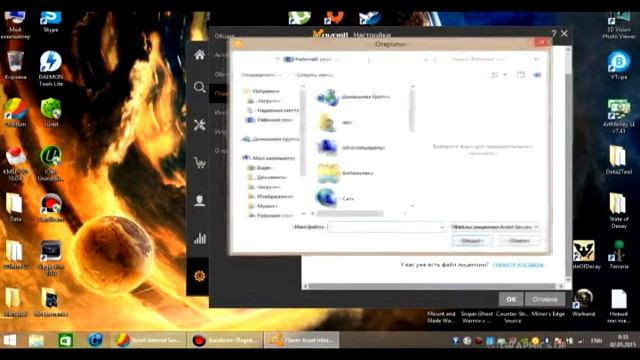Click the file list horizontal scrollbar
The image size is (640, 360).
[350, 213]
